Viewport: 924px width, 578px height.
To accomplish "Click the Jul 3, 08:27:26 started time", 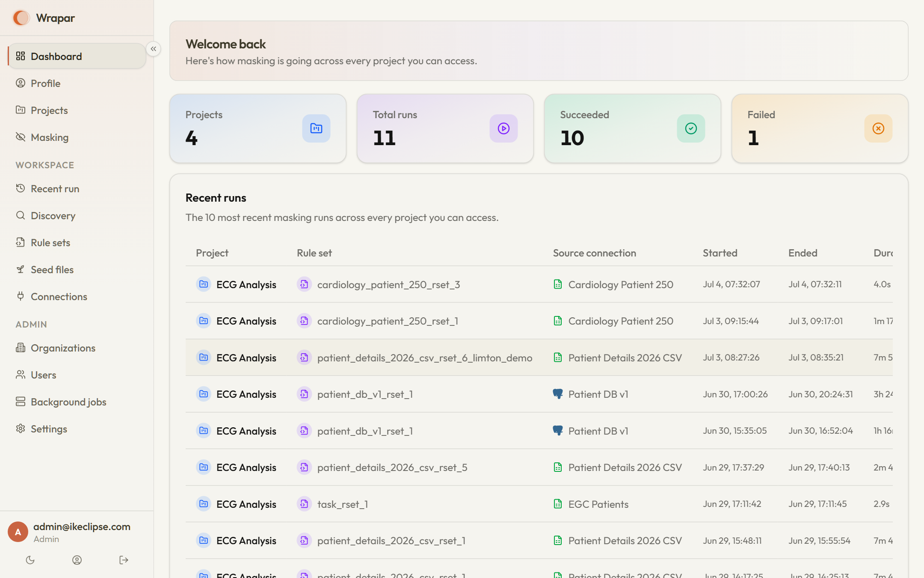I will (x=731, y=358).
